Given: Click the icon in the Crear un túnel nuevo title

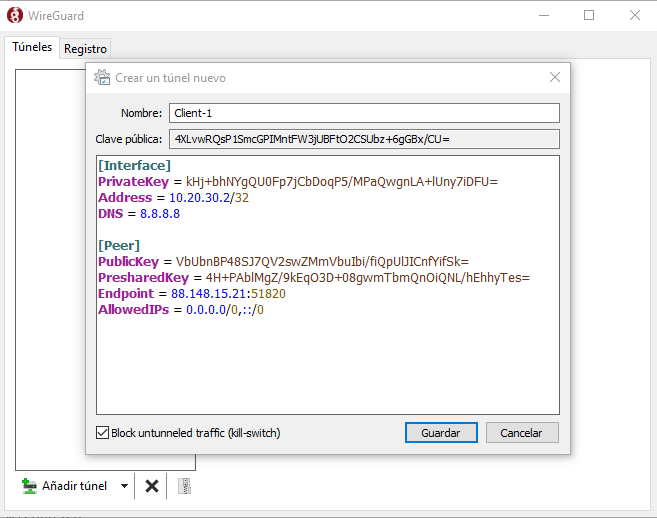Looking at the screenshot, I should (102, 78).
